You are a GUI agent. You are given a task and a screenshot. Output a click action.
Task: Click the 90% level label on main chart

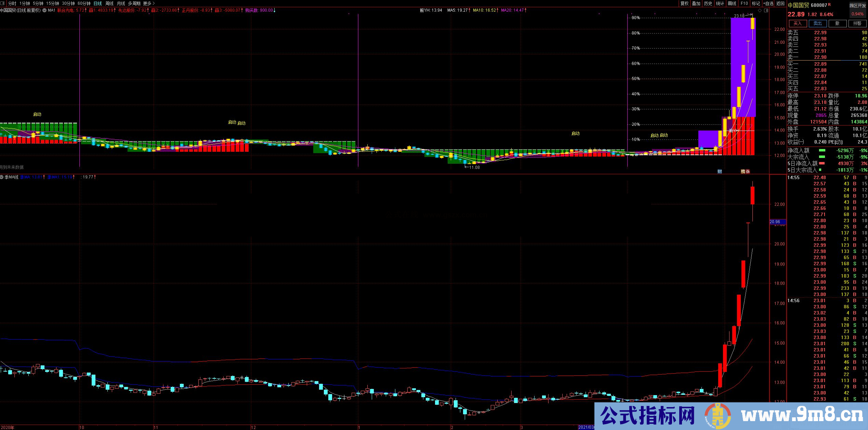click(636, 18)
